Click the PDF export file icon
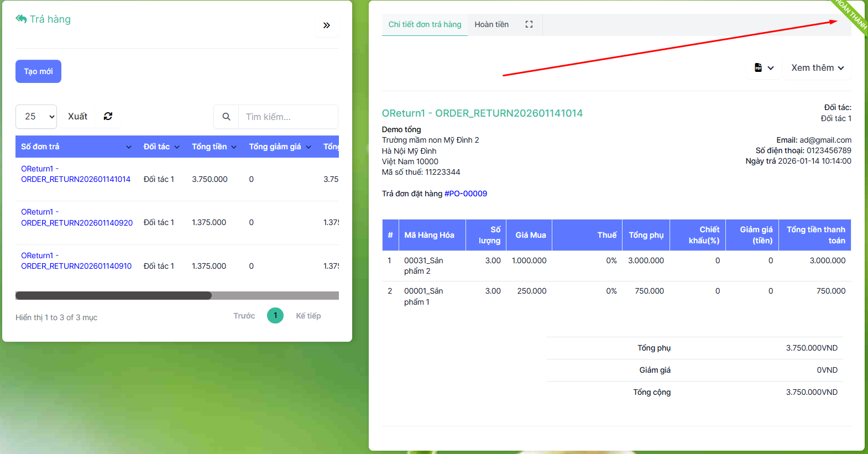The image size is (868, 454). tap(759, 68)
